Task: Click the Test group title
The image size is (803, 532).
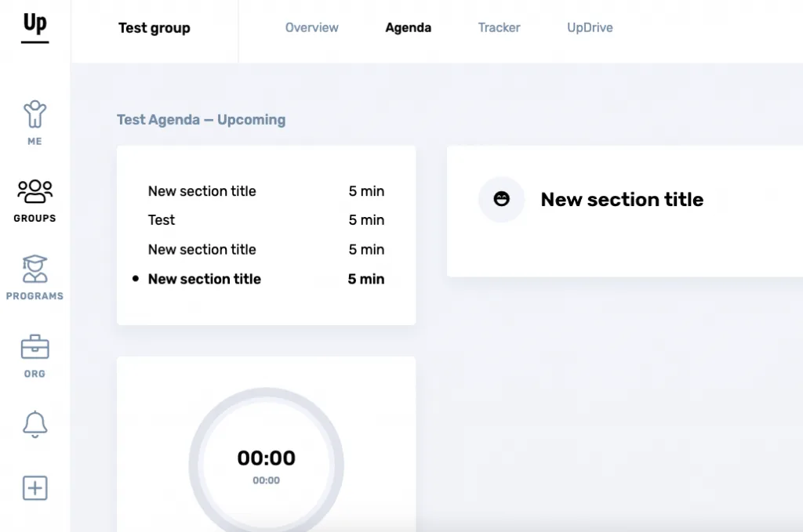Action: click(x=154, y=28)
